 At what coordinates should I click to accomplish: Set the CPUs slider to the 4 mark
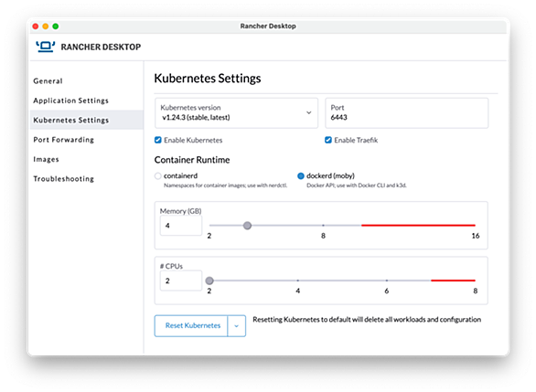tap(298, 281)
